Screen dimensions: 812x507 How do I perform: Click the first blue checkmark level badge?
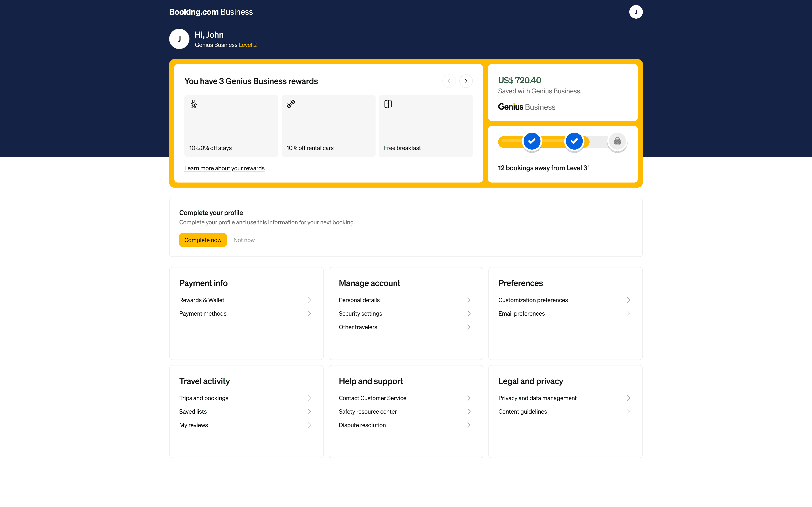click(532, 141)
